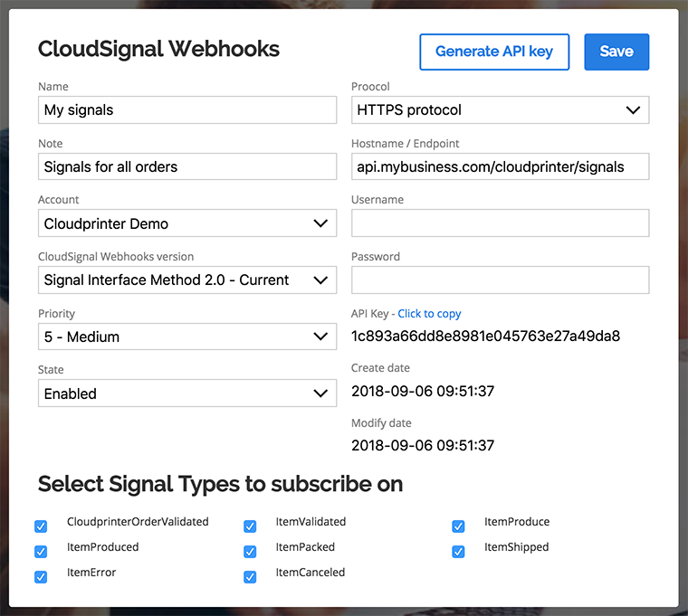Click into the Hostname / Endpoint field
The image size is (688, 616).
click(501, 166)
